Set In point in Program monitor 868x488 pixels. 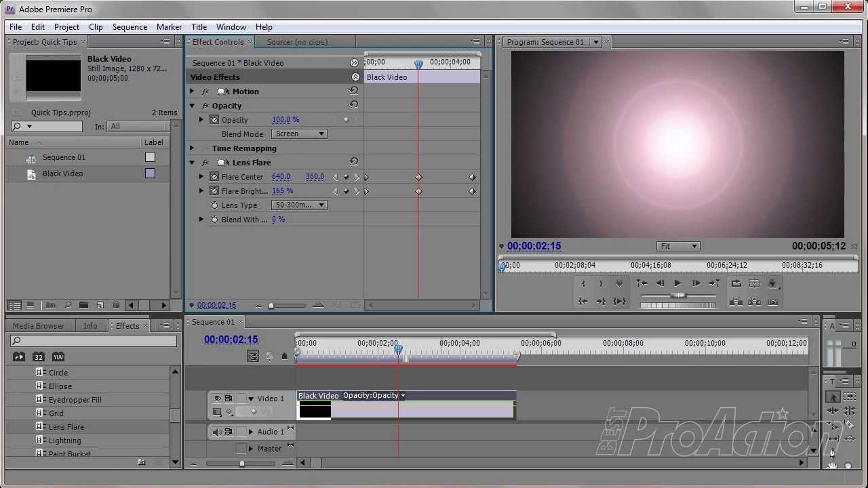pos(583,283)
